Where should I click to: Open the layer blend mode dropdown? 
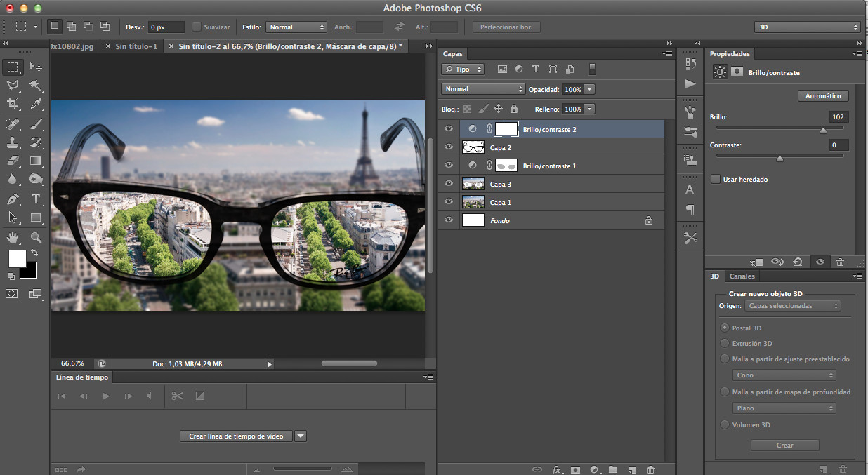coord(483,89)
